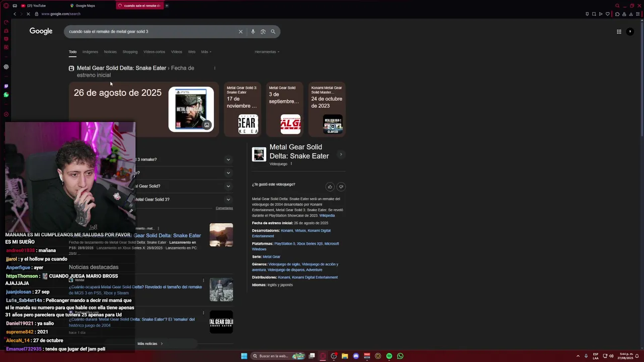
Task: Open a new browser tab
Action: pos(167,6)
